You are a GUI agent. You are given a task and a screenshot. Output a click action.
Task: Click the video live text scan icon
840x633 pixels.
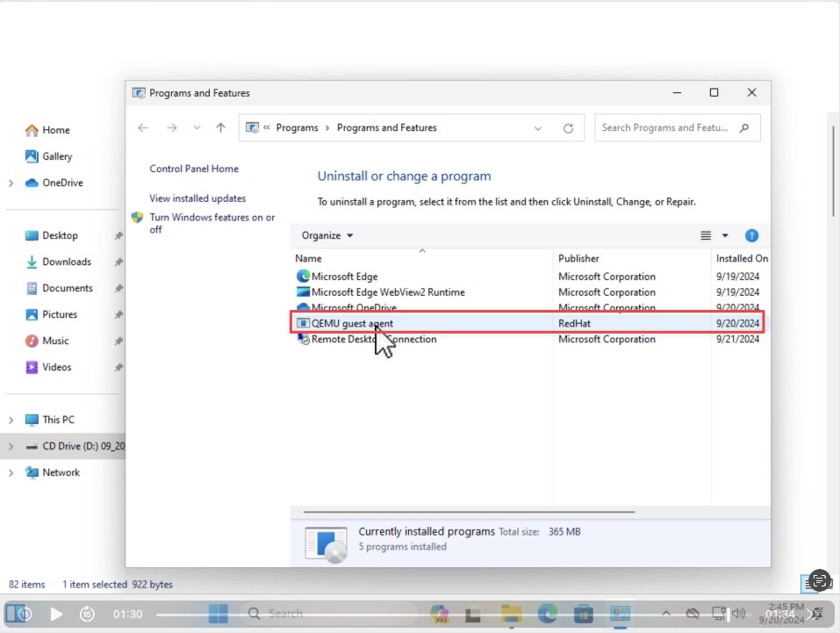coord(819,580)
